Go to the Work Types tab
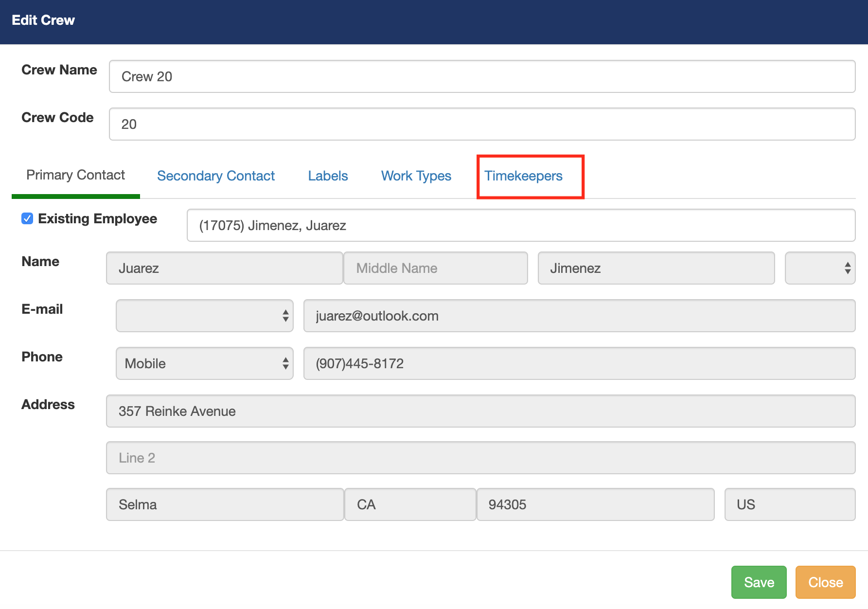The image size is (868, 609). (416, 176)
